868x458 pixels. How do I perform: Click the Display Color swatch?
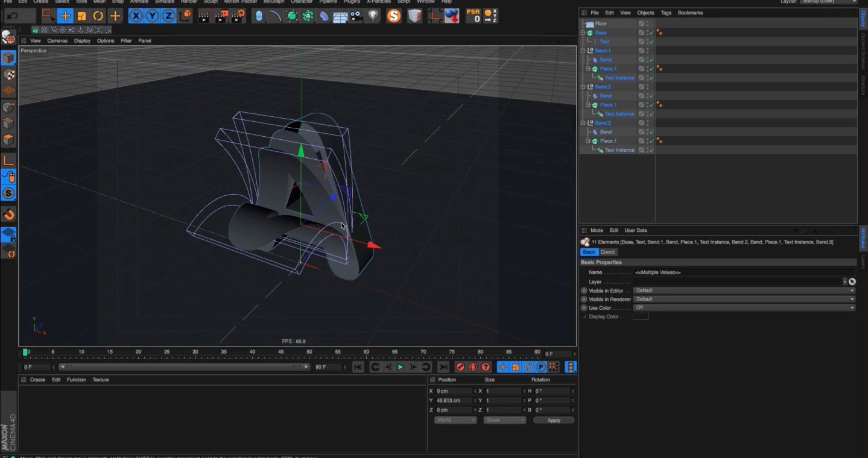[x=641, y=316]
